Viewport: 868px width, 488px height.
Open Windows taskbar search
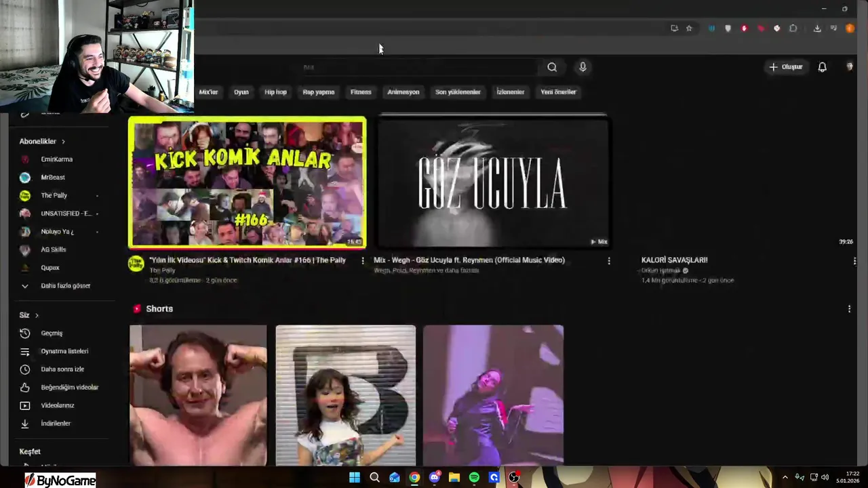click(x=374, y=477)
